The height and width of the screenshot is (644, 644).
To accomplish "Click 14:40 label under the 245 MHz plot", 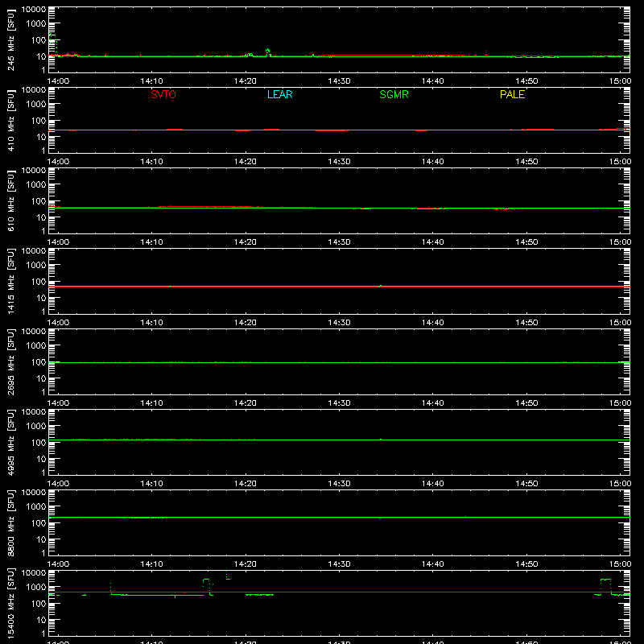I will pyautogui.click(x=433, y=81).
